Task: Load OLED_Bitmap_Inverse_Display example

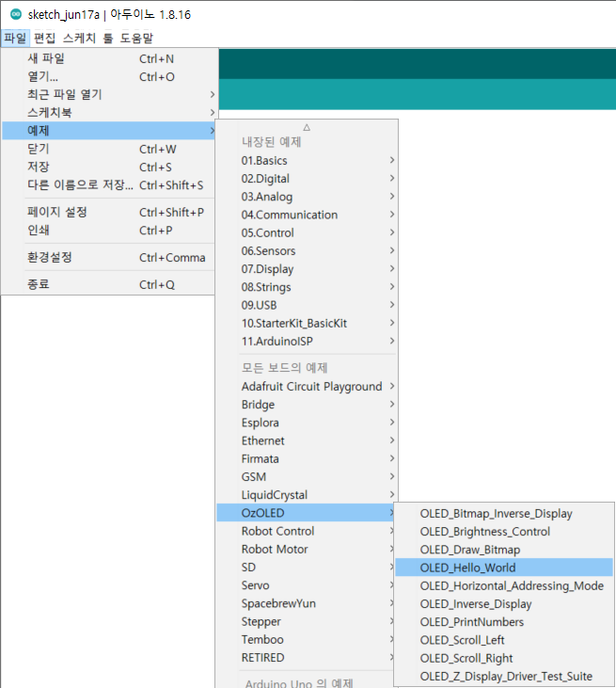Action: coord(504,513)
